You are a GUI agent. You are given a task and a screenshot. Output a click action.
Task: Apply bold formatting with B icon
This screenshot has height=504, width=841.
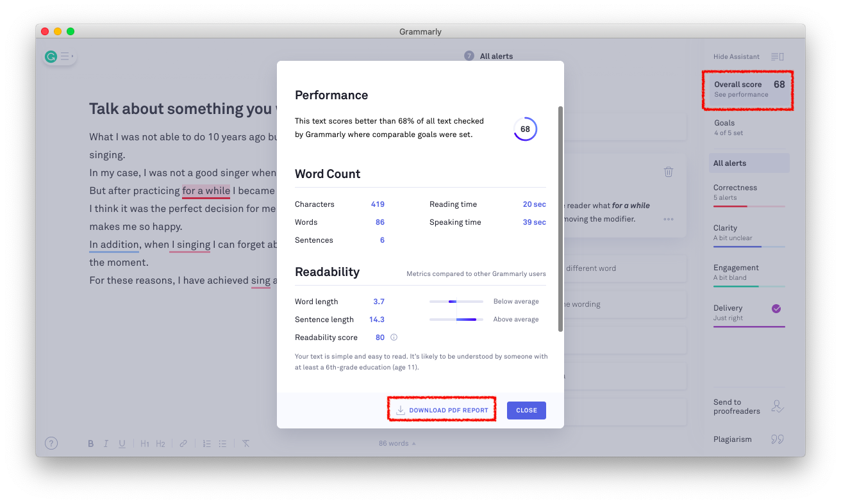(x=91, y=443)
